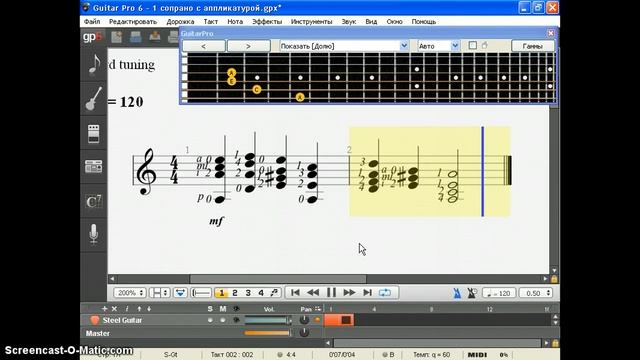This screenshot has height=360, width=640.
Task: Mute the Steel Guitar track
Action: tap(223, 320)
